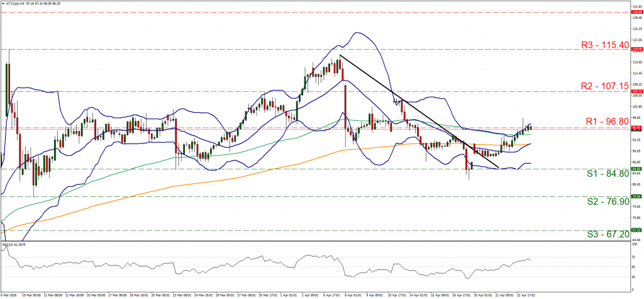Click the WTICash,H4 chart title
This screenshot has width=644, height=299.
(x=15, y=4)
